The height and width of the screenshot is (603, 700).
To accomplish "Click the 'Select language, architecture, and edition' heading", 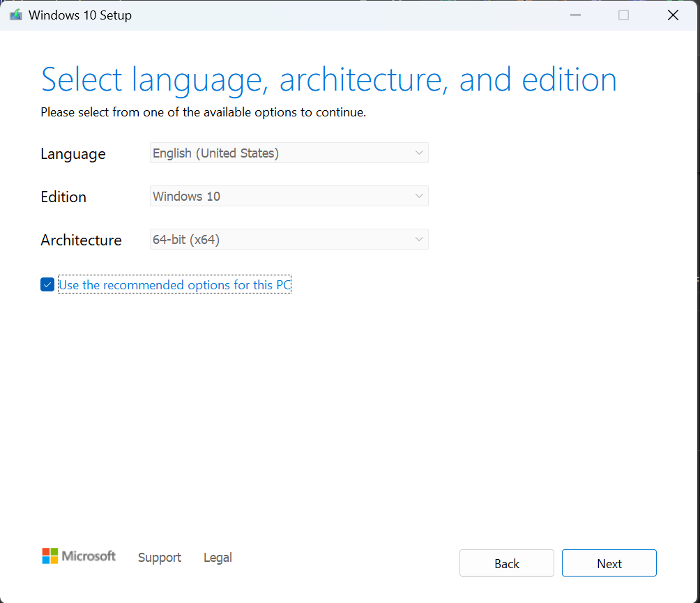I will pos(328,80).
